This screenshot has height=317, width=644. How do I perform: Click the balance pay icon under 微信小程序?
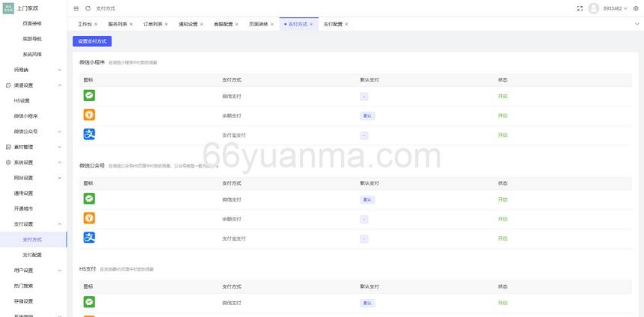click(89, 115)
